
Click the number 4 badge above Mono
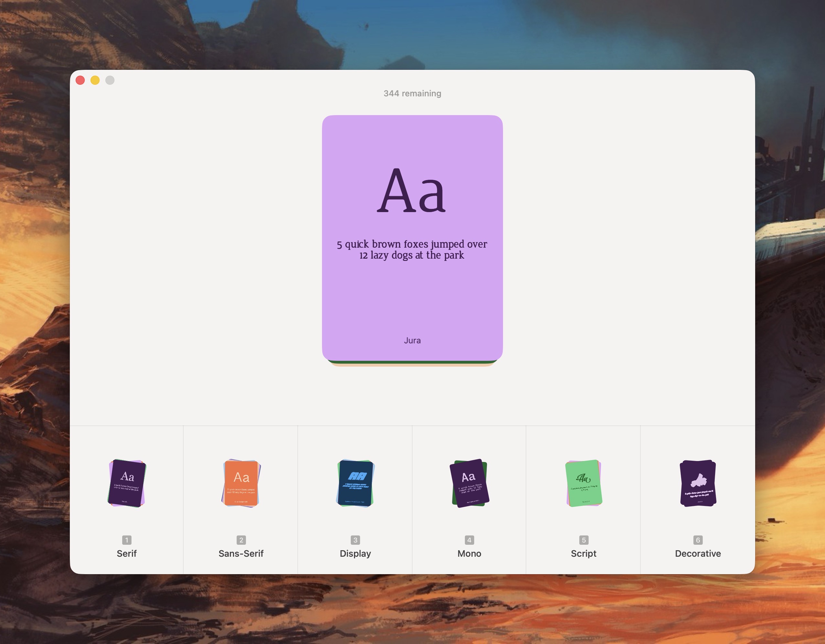pyautogui.click(x=469, y=540)
